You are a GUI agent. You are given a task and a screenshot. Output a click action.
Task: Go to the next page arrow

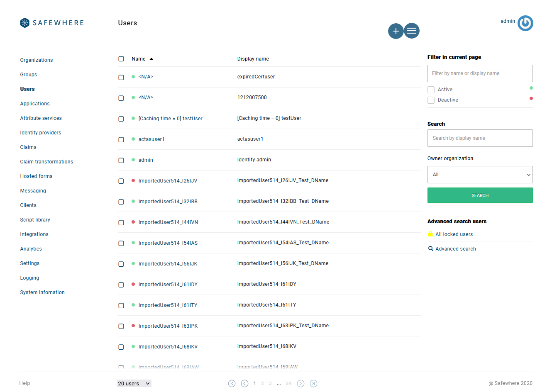[x=300, y=384]
